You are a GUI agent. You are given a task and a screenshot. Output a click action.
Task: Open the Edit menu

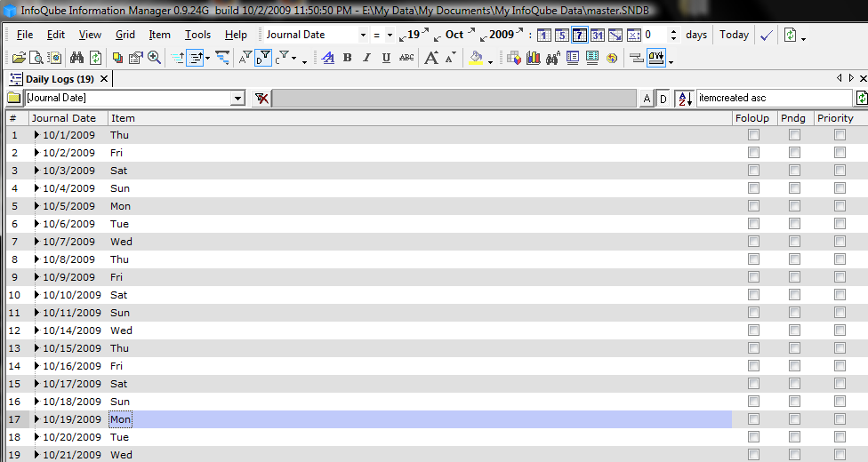[56, 35]
